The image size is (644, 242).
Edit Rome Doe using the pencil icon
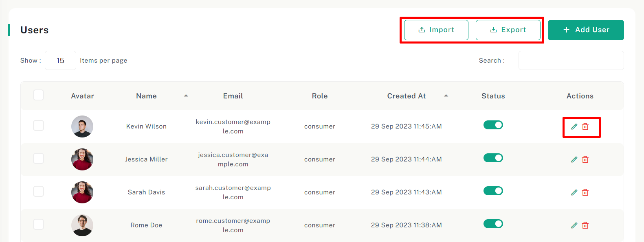coord(574,225)
